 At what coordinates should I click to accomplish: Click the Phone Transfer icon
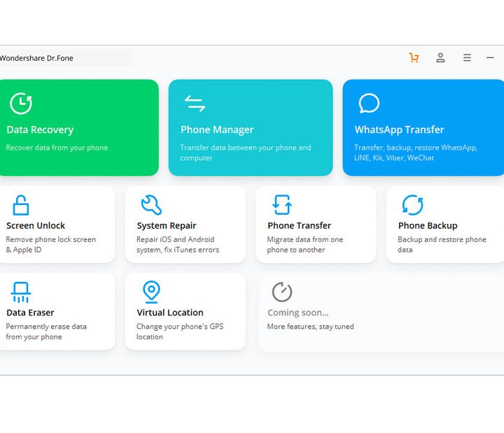[x=282, y=205]
